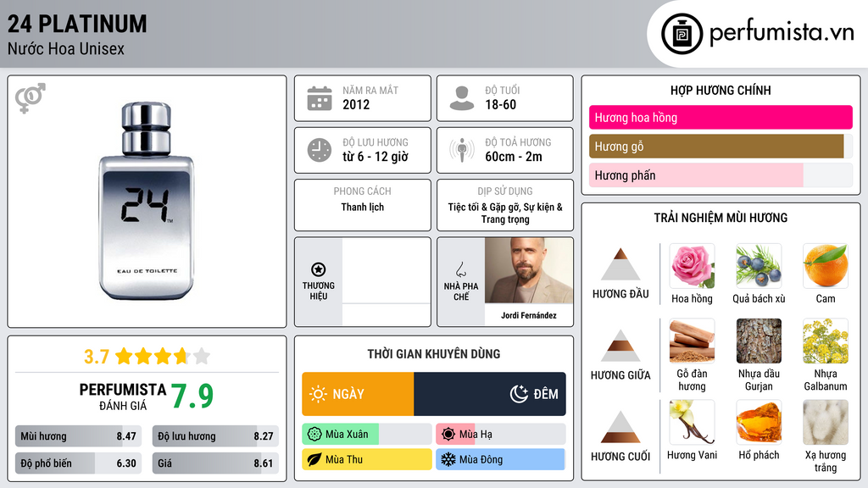Click the 24 Platinum bottle product image
This screenshot has height=488, width=868.
[x=147, y=201]
